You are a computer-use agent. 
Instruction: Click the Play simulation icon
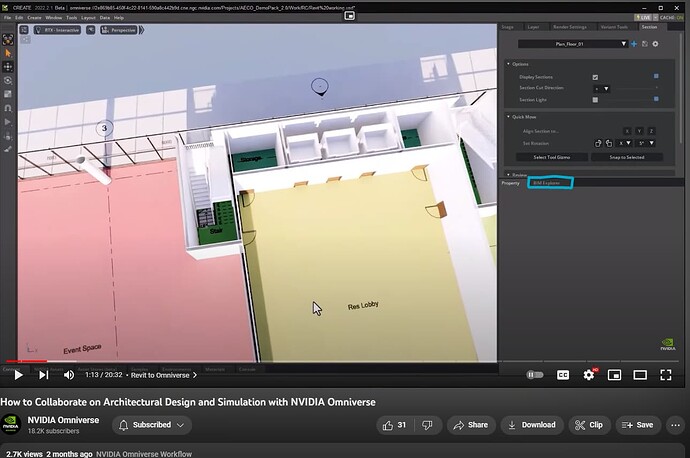coord(8,122)
